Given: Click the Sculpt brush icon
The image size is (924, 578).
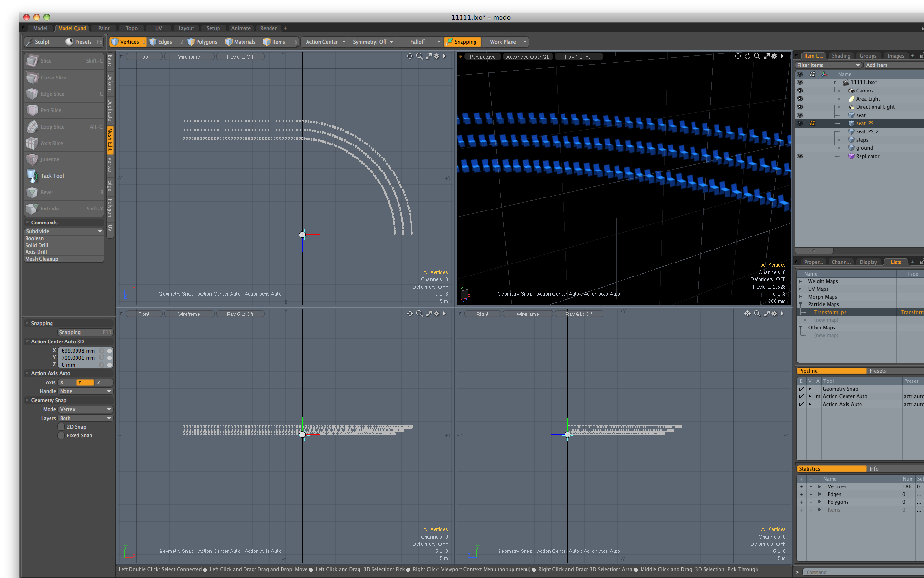Looking at the screenshot, I should pos(30,42).
